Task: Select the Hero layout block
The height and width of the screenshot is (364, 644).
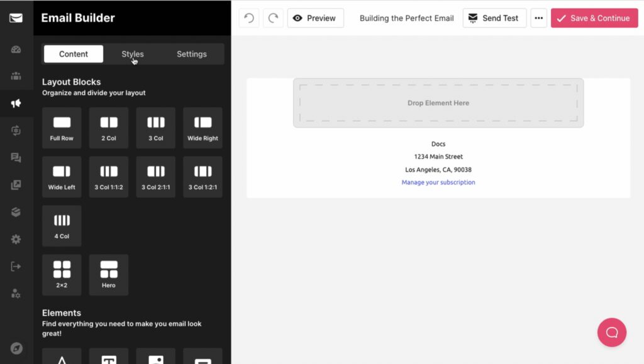Action: (x=109, y=275)
